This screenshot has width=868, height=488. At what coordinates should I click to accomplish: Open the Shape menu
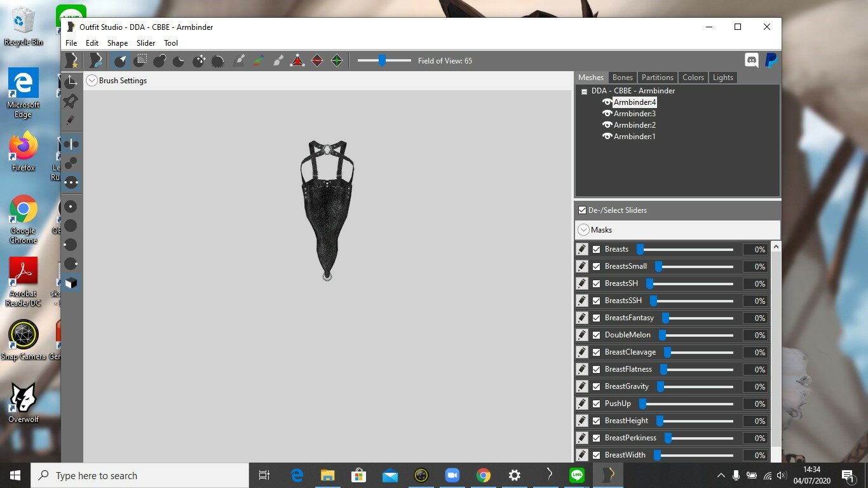point(117,43)
